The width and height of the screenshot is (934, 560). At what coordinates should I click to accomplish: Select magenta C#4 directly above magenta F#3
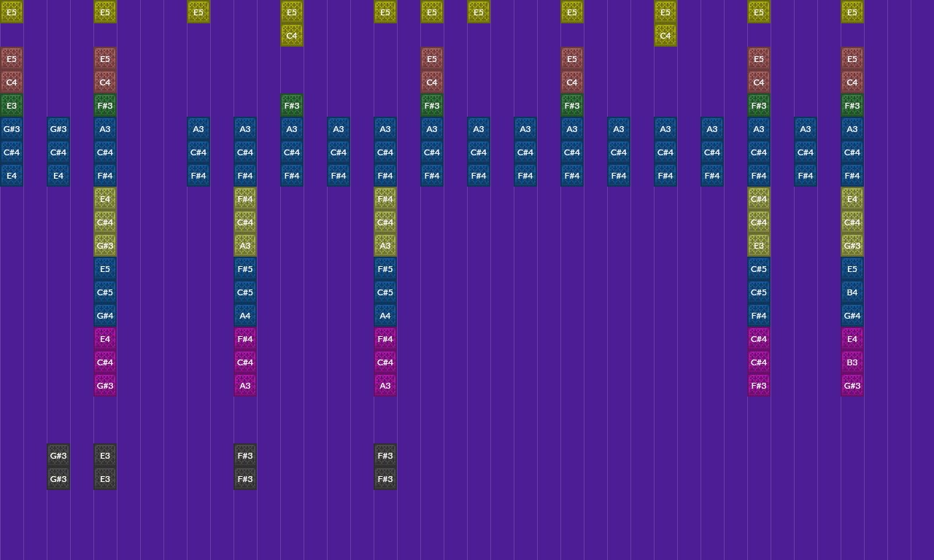(759, 362)
